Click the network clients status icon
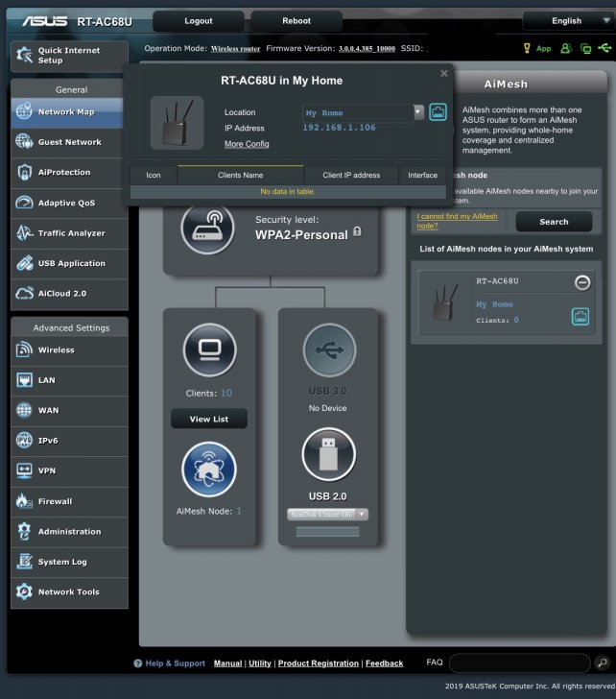616x699 pixels. click(585, 48)
